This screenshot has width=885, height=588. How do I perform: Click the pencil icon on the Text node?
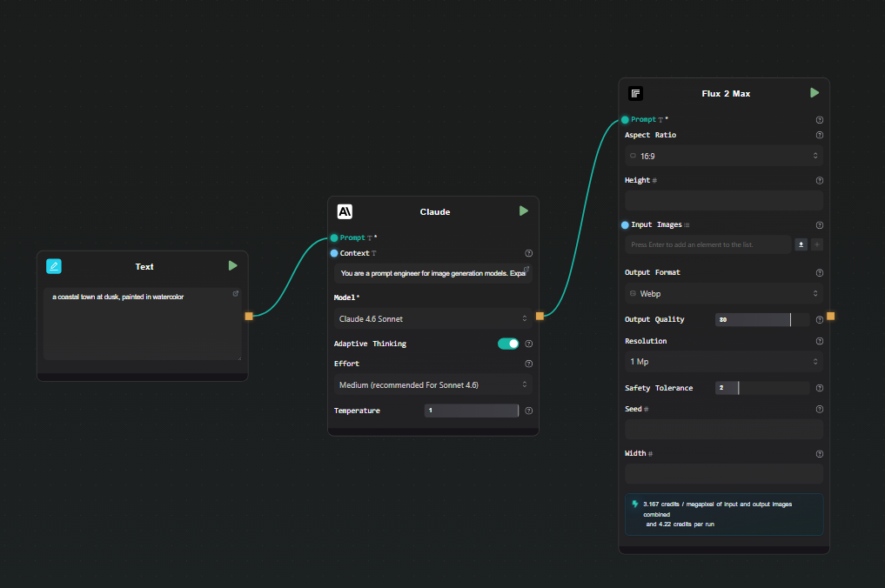coord(54,266)
